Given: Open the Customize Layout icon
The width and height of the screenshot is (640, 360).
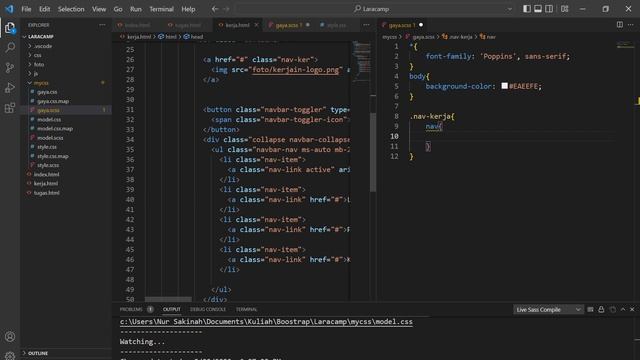Looking at the screenshot, I should 564,9.
